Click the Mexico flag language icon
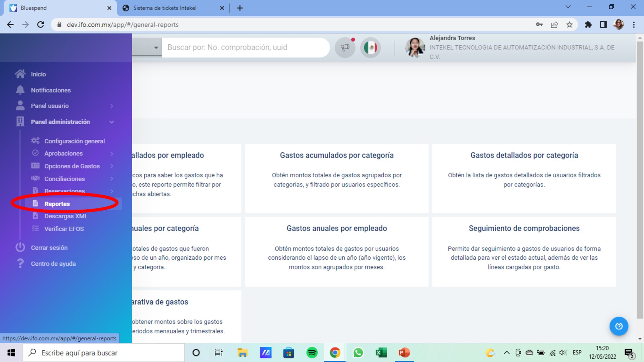The height and width of the screenshot is (362, 644). coord(370,47)
